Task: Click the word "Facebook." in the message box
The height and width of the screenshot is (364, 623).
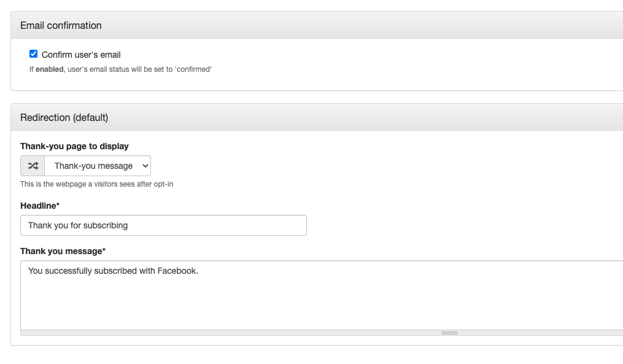Action: [x=177, y=271]
